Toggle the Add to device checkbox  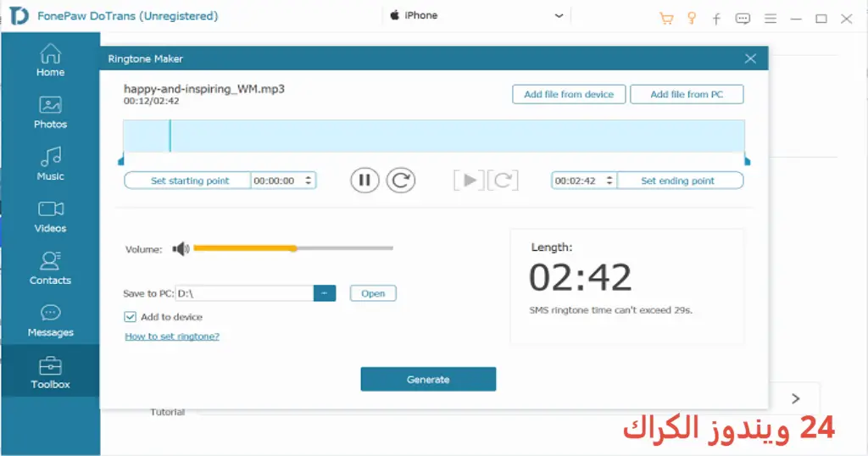tap(130, 316)
